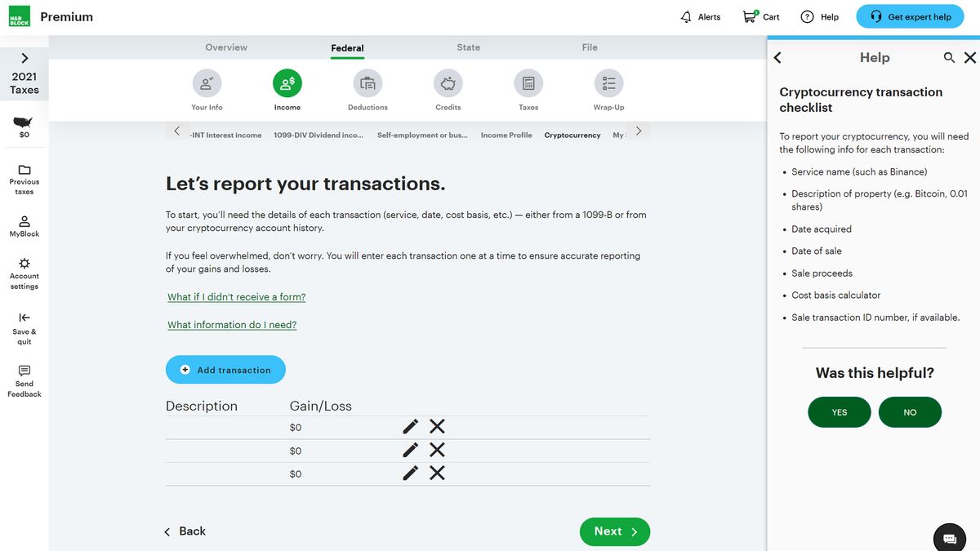Click the Taxes section icon
980x551 pixels.
528,82
